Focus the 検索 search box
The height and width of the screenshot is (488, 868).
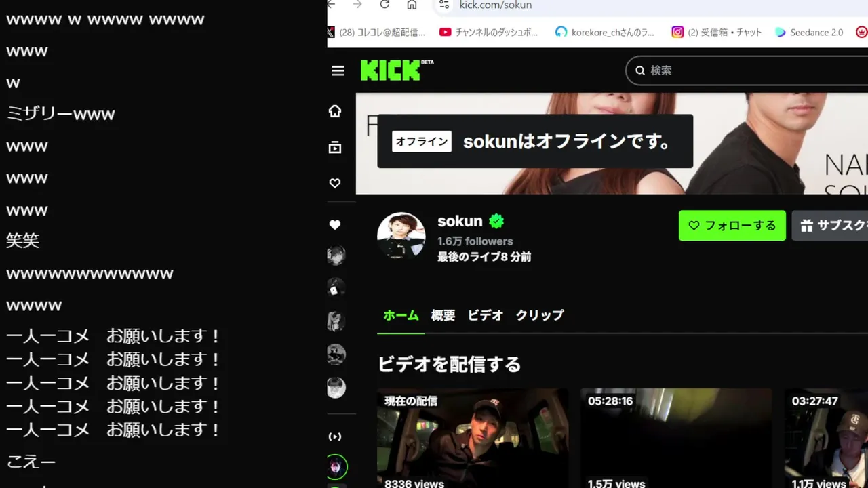coord(747,70)
